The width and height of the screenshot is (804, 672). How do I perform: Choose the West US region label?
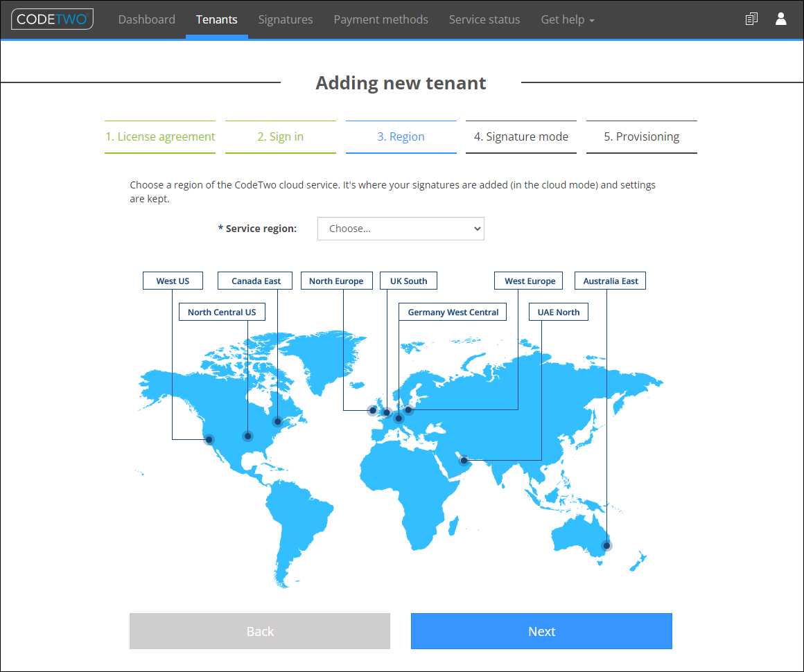pos(173,281)
